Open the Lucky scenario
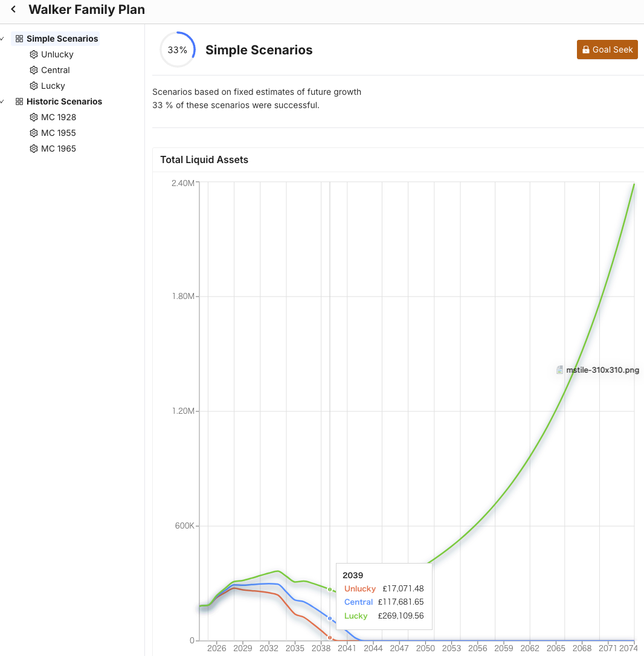Screen dimensions: 644x656 pyautogui.click(x=53, y=86)
